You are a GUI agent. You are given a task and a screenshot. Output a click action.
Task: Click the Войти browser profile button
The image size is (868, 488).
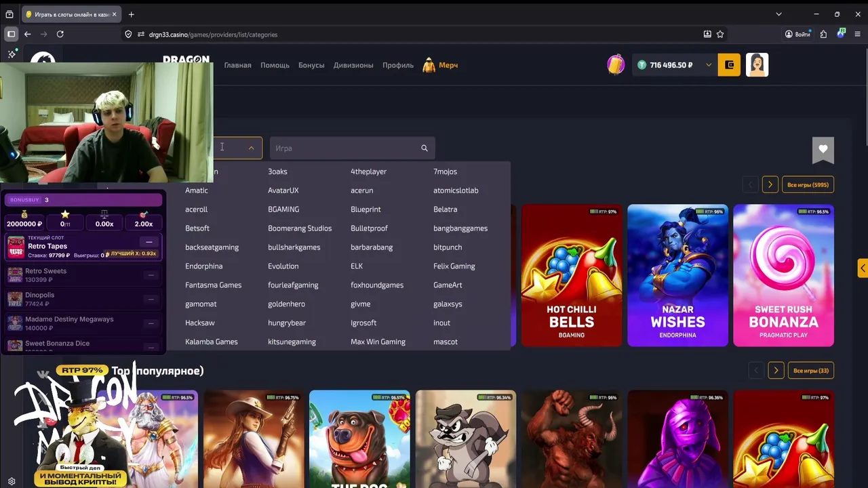pos(797,34)
